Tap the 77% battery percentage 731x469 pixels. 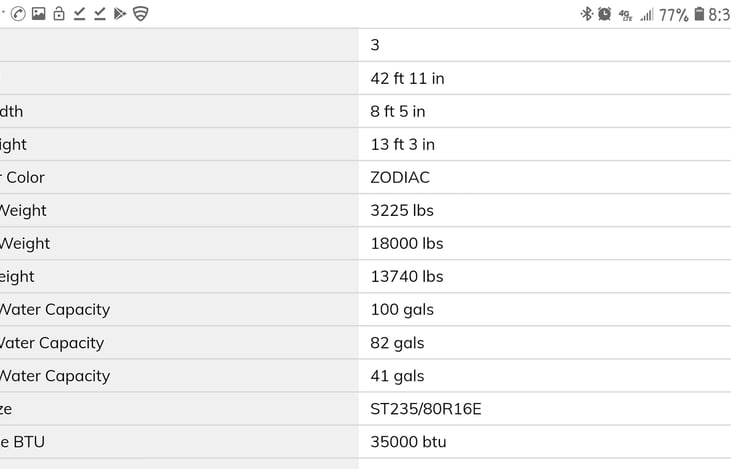click(x=673, y=15)
